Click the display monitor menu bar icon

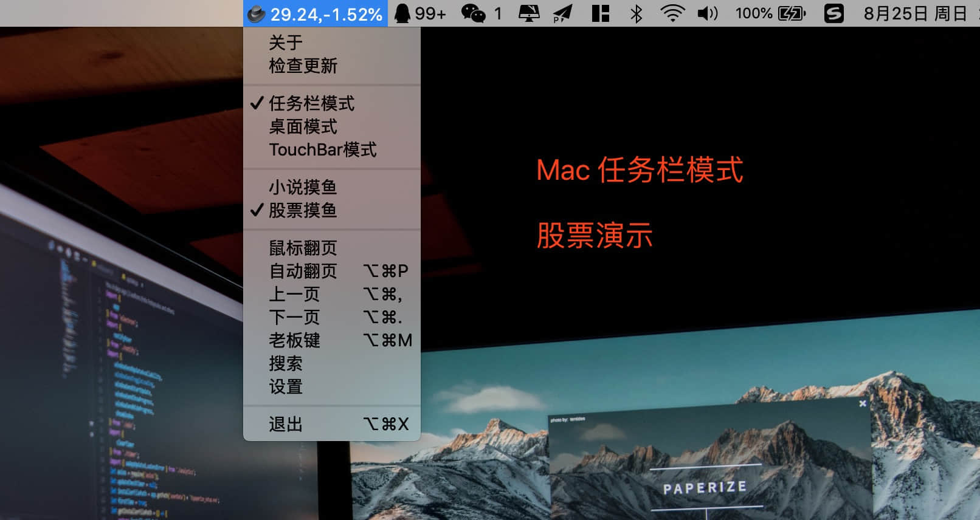point(529,13)
